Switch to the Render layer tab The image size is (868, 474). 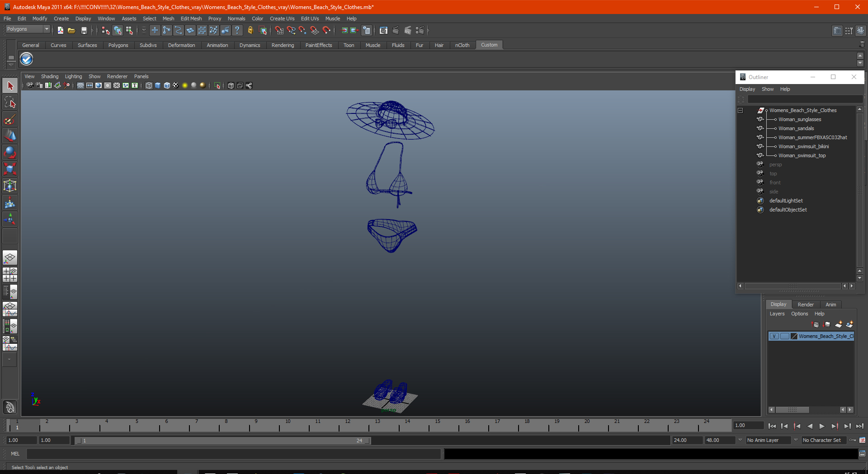tap(805, 305)
